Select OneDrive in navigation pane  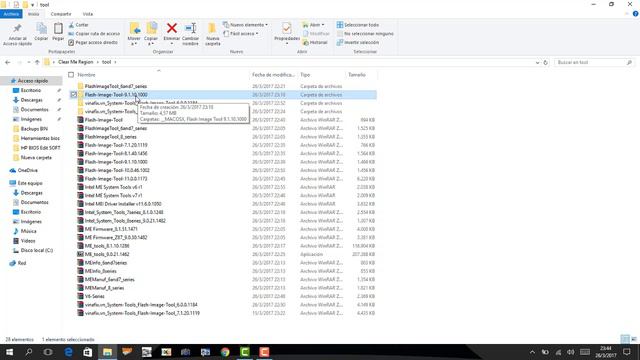[27, 170]
